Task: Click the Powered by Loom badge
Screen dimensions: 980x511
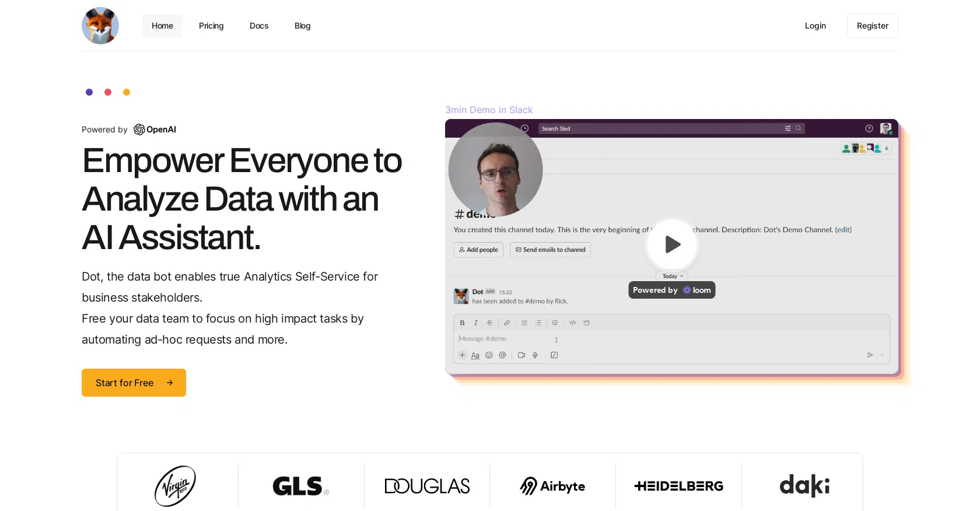Action: [x=671, y=290]
